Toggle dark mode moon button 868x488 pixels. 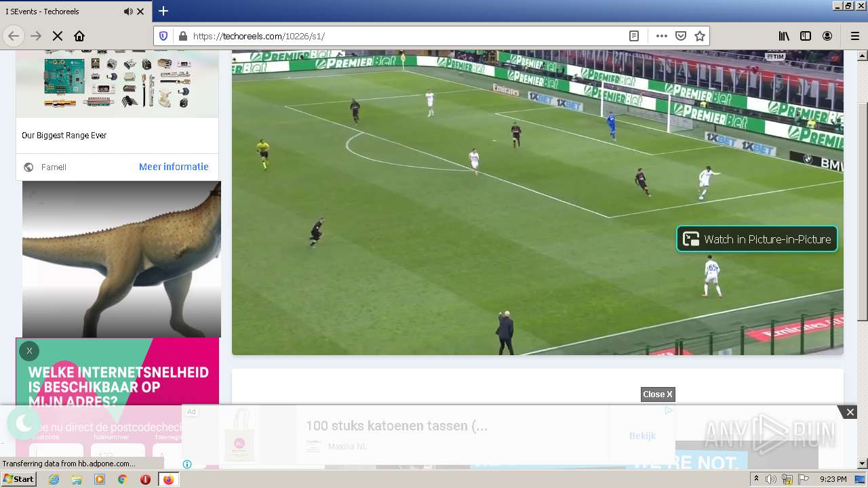24,424
